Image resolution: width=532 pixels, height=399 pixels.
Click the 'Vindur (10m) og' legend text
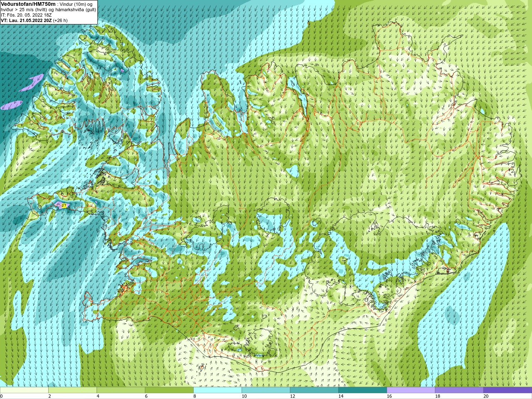[76, 4]
